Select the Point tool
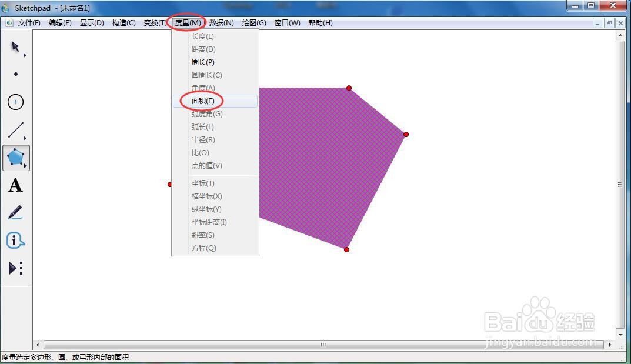631x364 pixels. [x=16, y=74]
